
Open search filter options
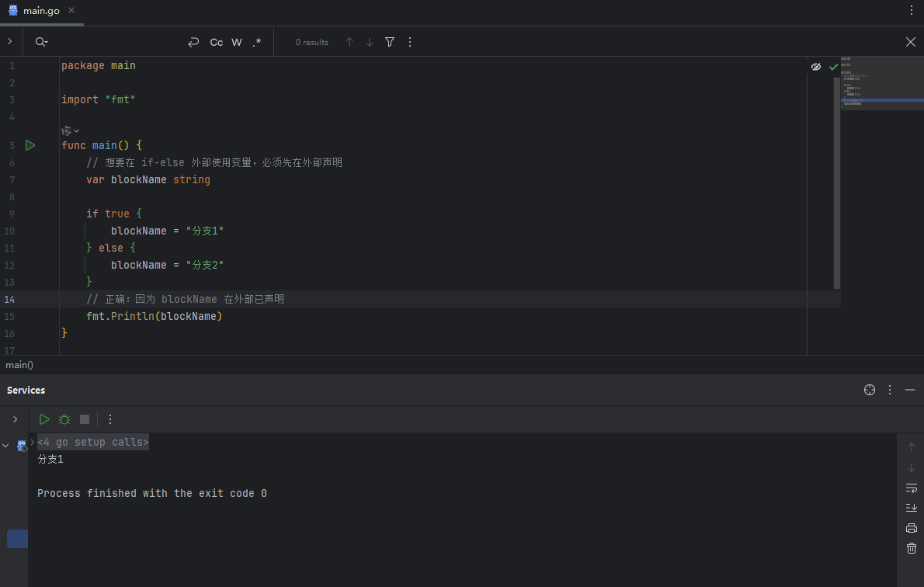[x=390, y=42]
